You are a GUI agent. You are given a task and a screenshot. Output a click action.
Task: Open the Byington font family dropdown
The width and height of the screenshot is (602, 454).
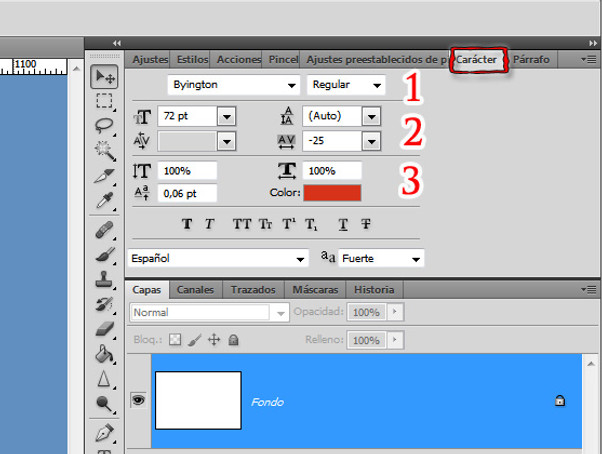(233, 85)
